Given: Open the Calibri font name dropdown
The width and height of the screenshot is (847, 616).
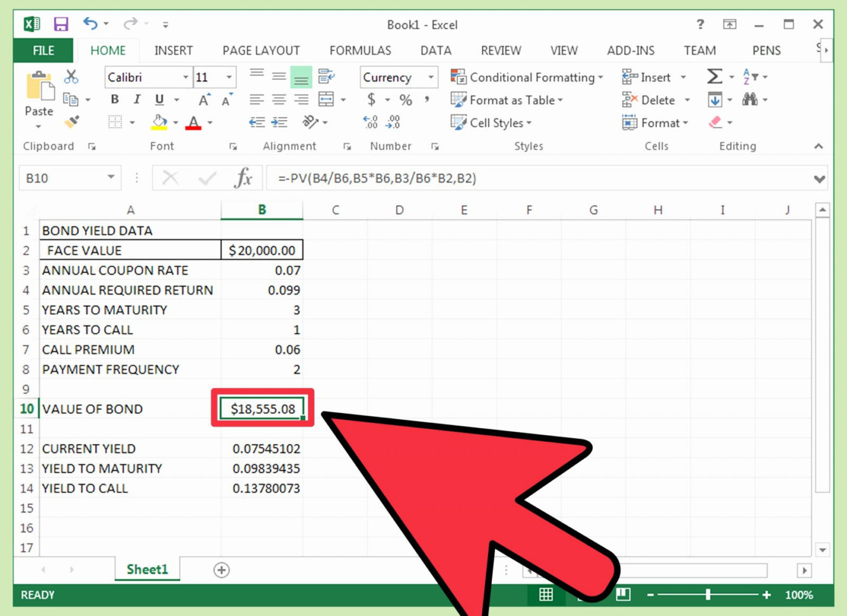Looking at the screenshot, I should [186, 77].
